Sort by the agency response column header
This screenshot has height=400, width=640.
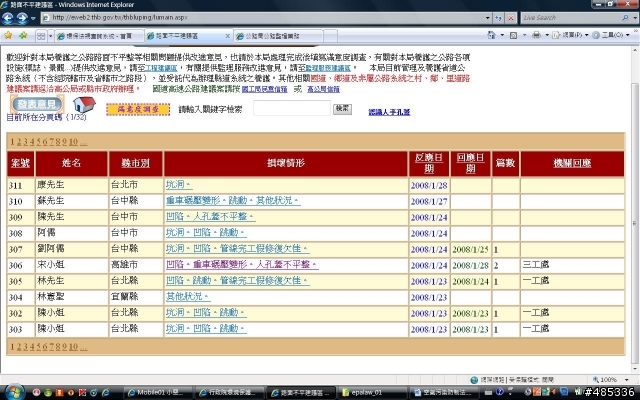point(572,163)
